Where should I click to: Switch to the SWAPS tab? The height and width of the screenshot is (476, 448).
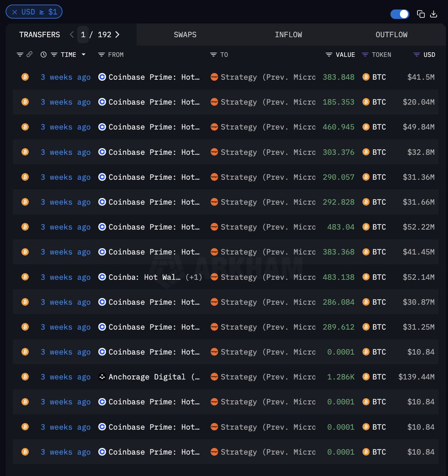click(185, 35)
